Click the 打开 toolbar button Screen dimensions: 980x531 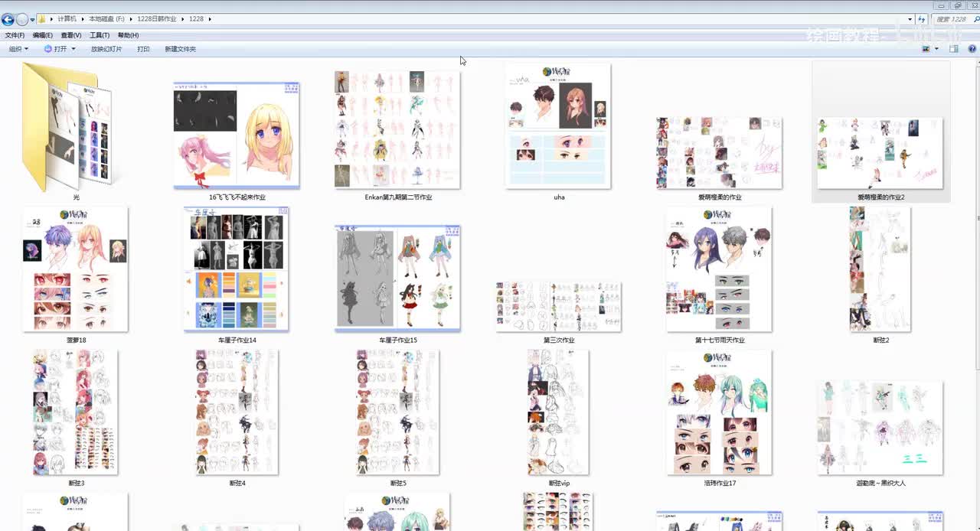56,49
